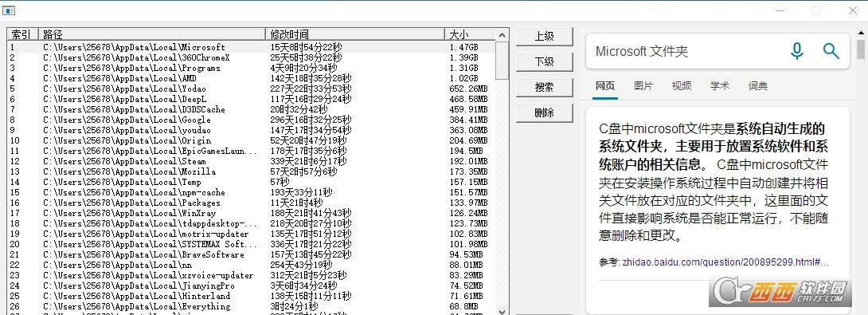Screen dimensions: 868x315
Task: Open the 词典 tab
Action: tap(758, 86)
